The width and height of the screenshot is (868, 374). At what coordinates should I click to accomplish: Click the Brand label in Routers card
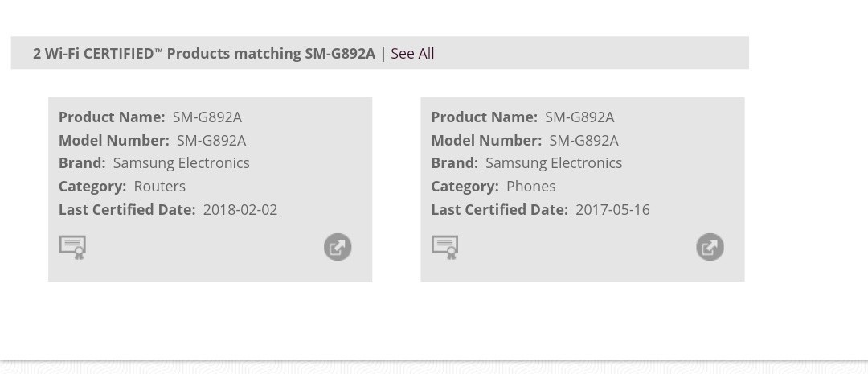(82, 163)
